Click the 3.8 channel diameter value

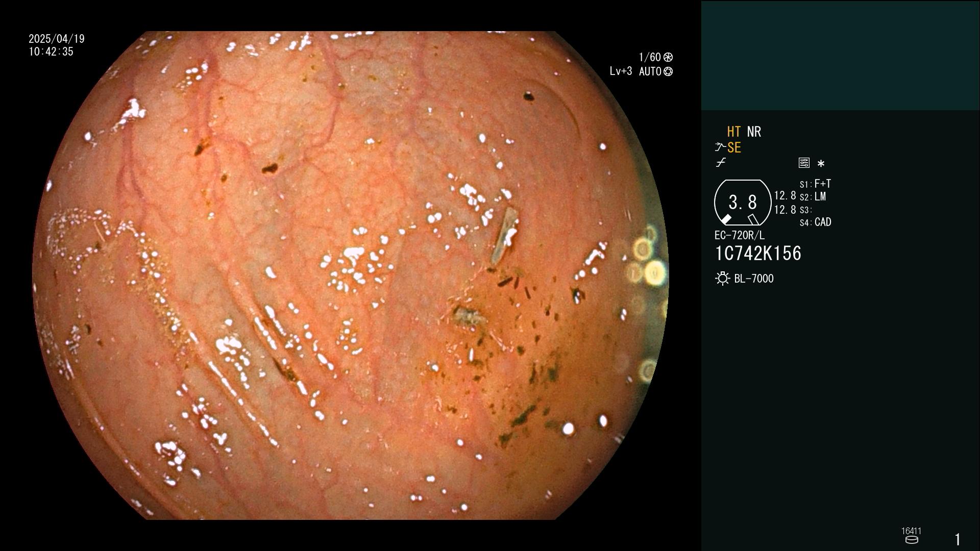743,203
